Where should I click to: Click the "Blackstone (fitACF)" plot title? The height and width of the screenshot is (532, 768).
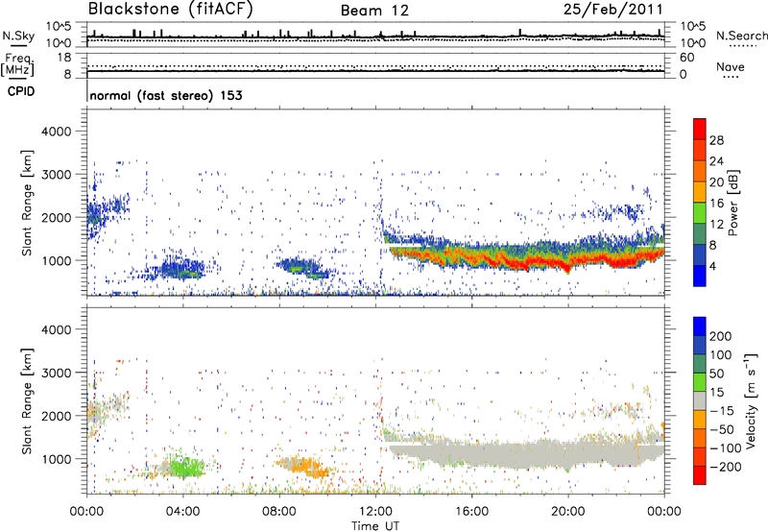[x=171, y=9]
